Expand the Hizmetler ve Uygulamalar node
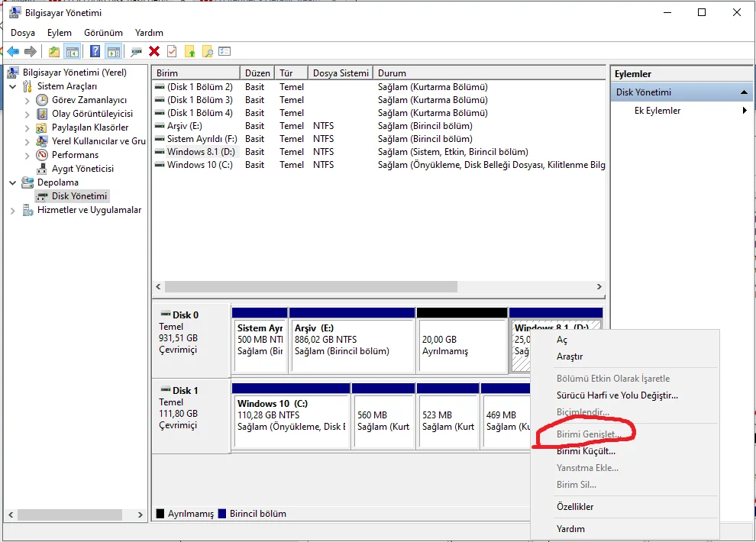The image size is (756, 542). 13,210
